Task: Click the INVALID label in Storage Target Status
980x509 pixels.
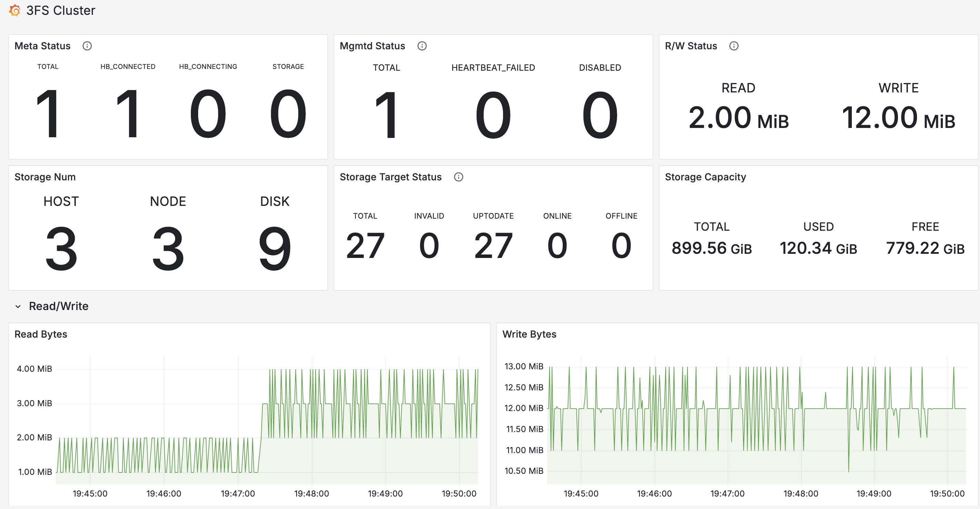Action: 429,216
